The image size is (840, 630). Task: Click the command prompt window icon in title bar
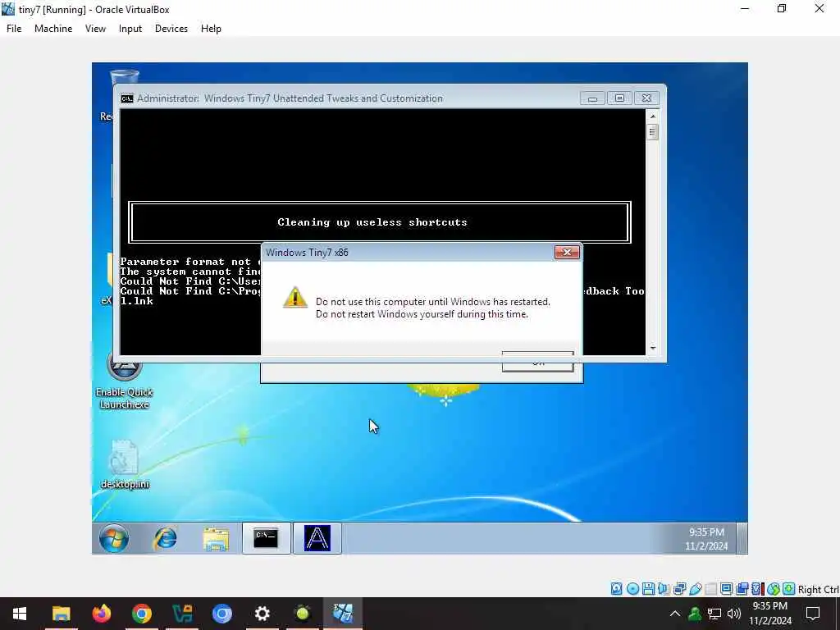point(127,98)
